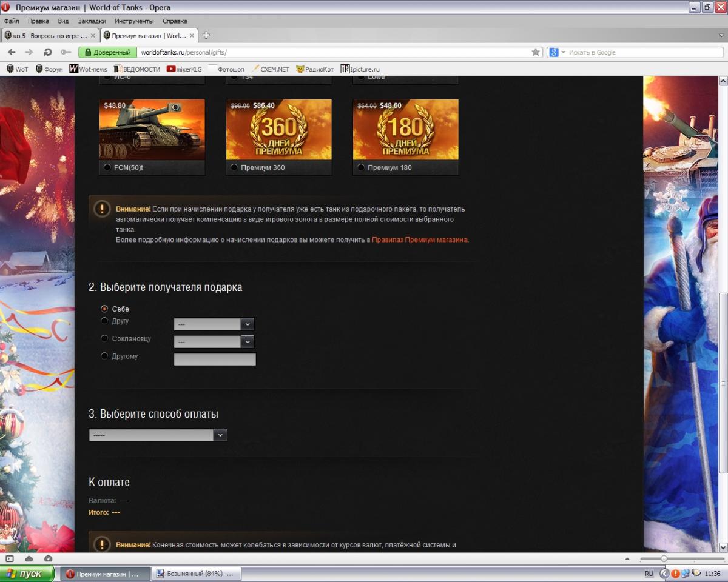Image resolution: width=728 pixels, height=582 pixels.
Task: Switch to Безымянный (84%) taskbar window
Action: [195, 574]
